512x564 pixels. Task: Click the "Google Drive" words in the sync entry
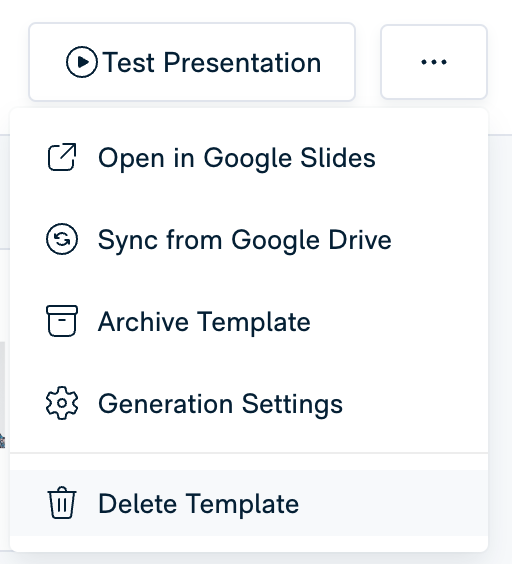tap(311, 240)
